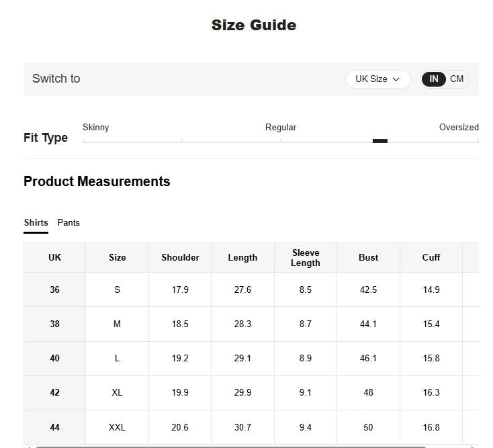The image size is (493, 448).
Task: Click the Oversized fit label
Action: (459, 128)
